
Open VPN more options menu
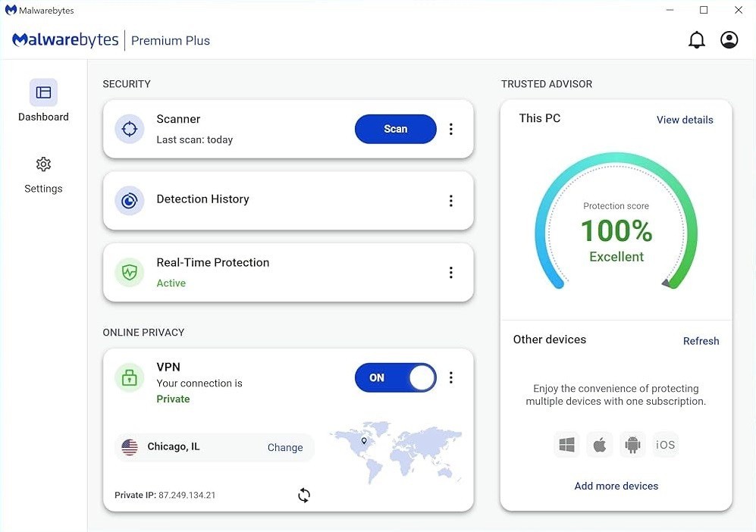coord(451,377)
